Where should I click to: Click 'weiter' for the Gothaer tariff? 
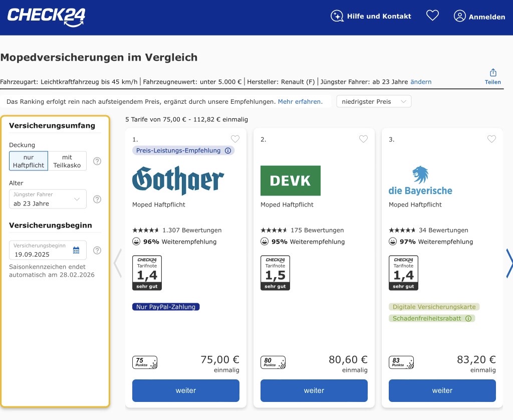click(x=186, y=390)
